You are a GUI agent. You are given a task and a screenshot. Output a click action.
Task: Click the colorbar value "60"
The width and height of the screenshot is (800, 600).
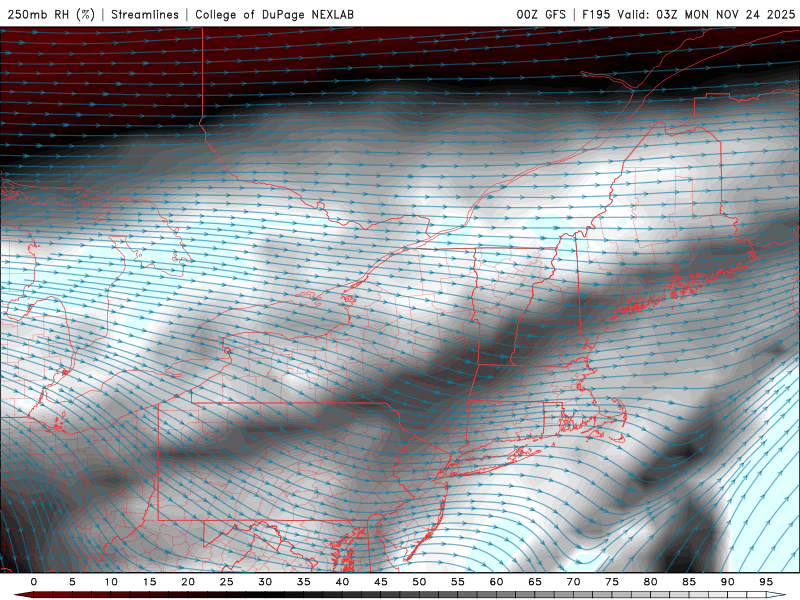click(x=496, y=582)
